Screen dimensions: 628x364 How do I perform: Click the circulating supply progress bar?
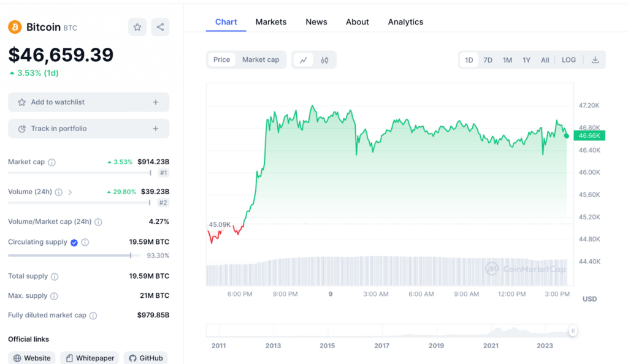click(x=74, y=256)
